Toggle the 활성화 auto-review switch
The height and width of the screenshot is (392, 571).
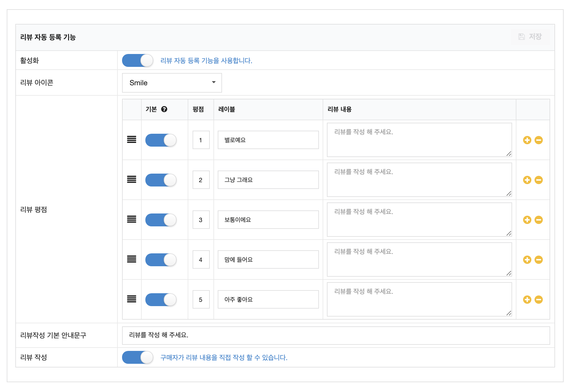tap(137, 60)
